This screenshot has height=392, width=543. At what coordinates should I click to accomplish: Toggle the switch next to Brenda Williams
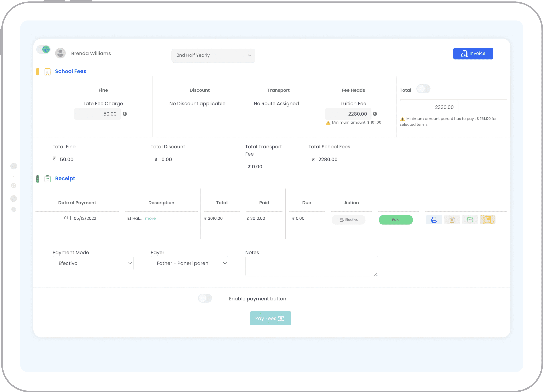[43, 49]
